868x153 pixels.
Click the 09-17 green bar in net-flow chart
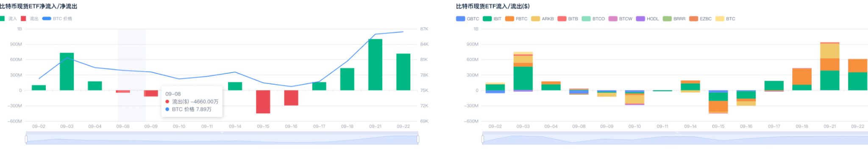tap(319, 86)
